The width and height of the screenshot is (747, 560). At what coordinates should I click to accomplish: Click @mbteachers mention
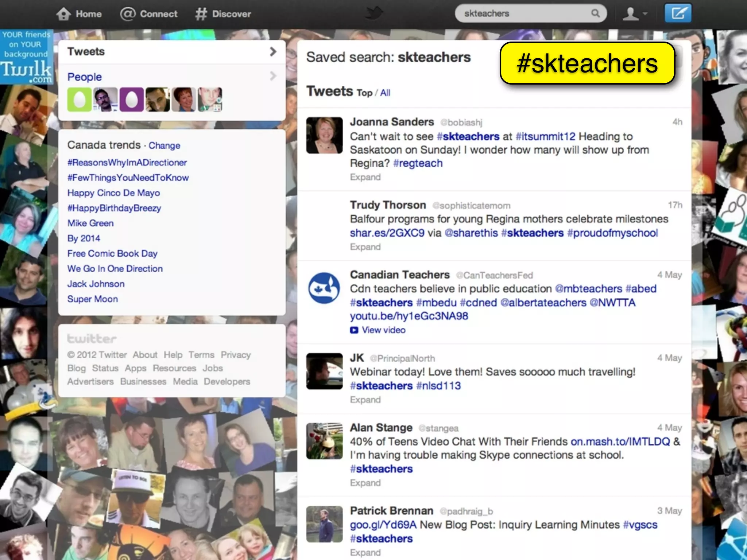tap(588, 289)
